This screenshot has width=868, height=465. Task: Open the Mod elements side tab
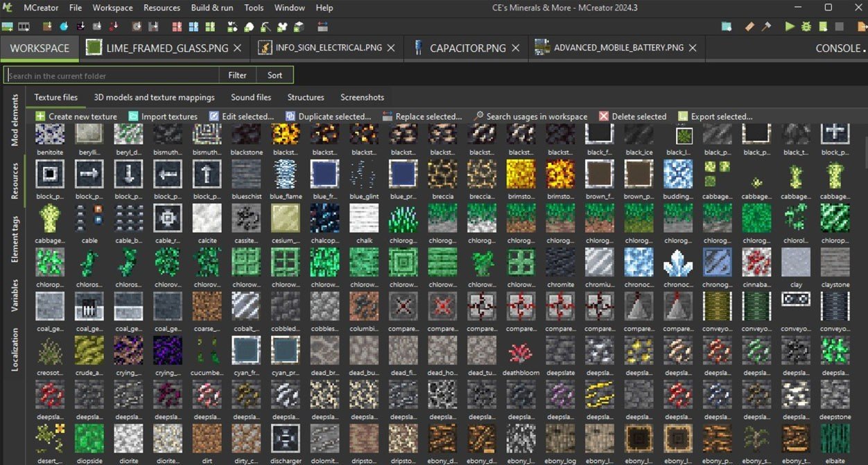tap(15, 121)
